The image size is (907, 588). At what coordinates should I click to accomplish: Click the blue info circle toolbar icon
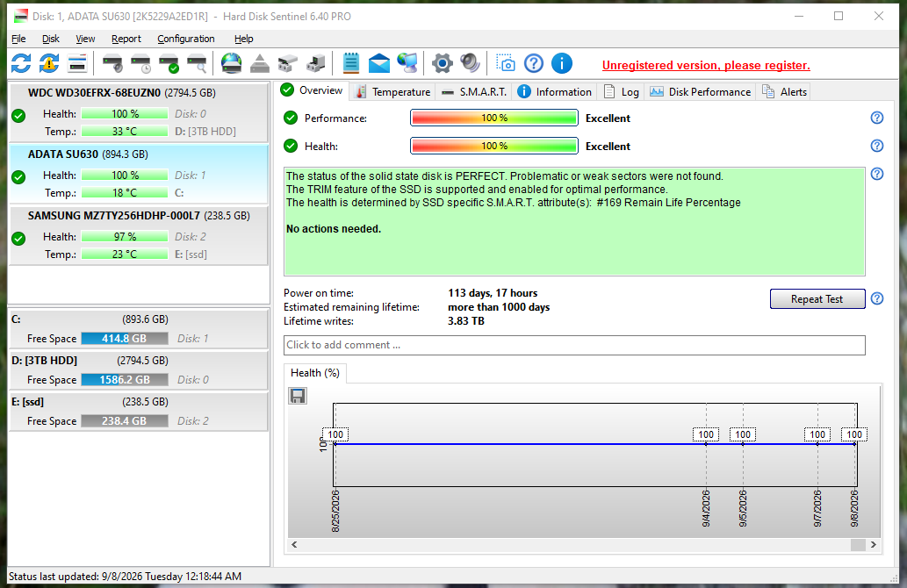click(562, 63)
